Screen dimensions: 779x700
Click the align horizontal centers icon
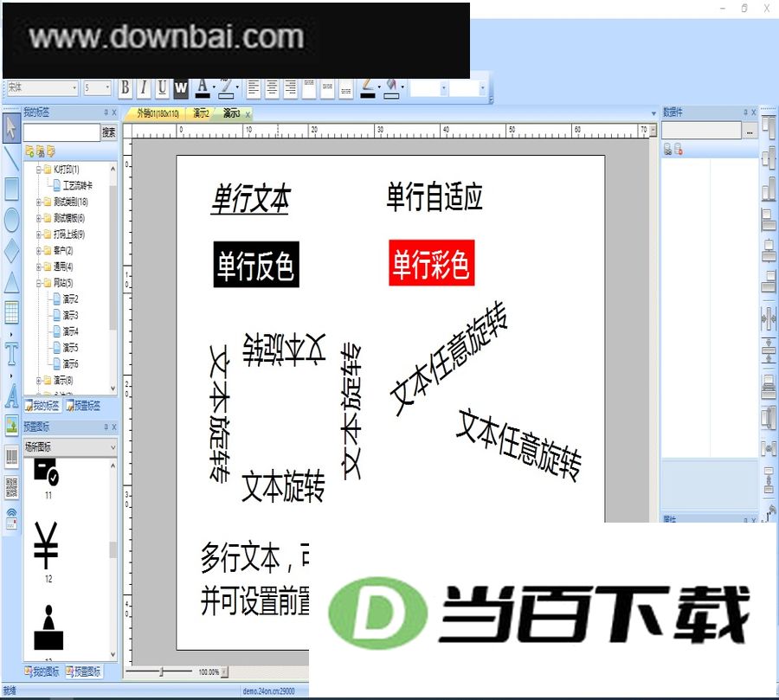click(x=769, y=251)
